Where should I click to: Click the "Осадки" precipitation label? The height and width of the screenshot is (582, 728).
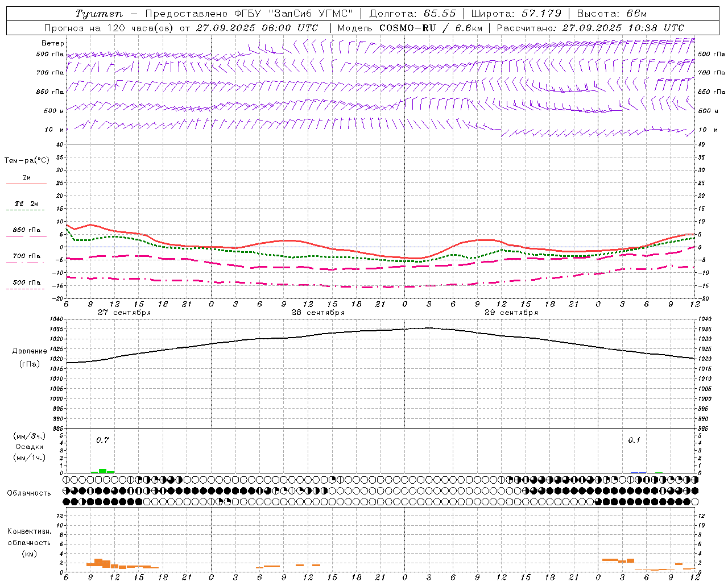[30, 447]
